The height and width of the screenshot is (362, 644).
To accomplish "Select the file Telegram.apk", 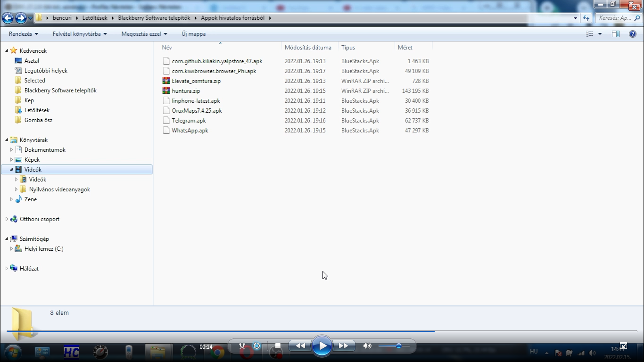I will (189, 121).
